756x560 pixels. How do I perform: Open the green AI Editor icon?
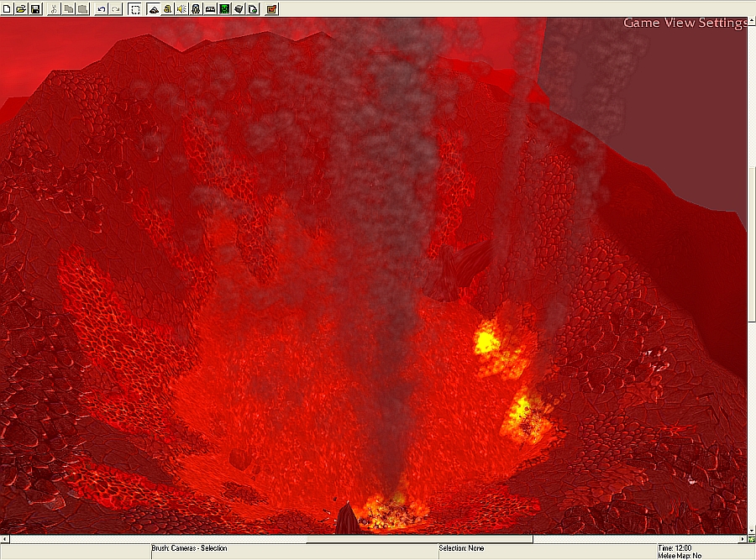point(224,8)
